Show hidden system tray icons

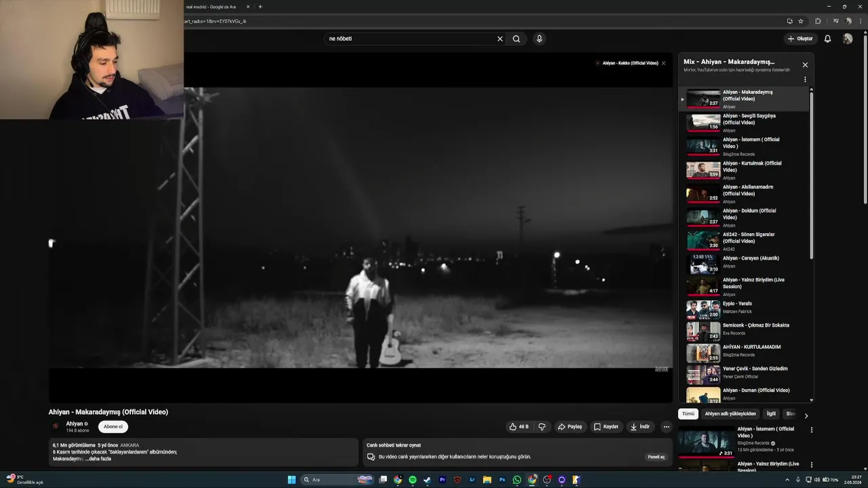[787, 480]
